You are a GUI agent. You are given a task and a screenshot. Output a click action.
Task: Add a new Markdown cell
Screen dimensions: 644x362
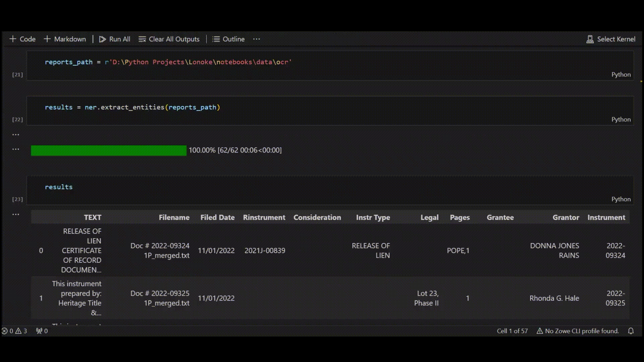tap(65, 39)
